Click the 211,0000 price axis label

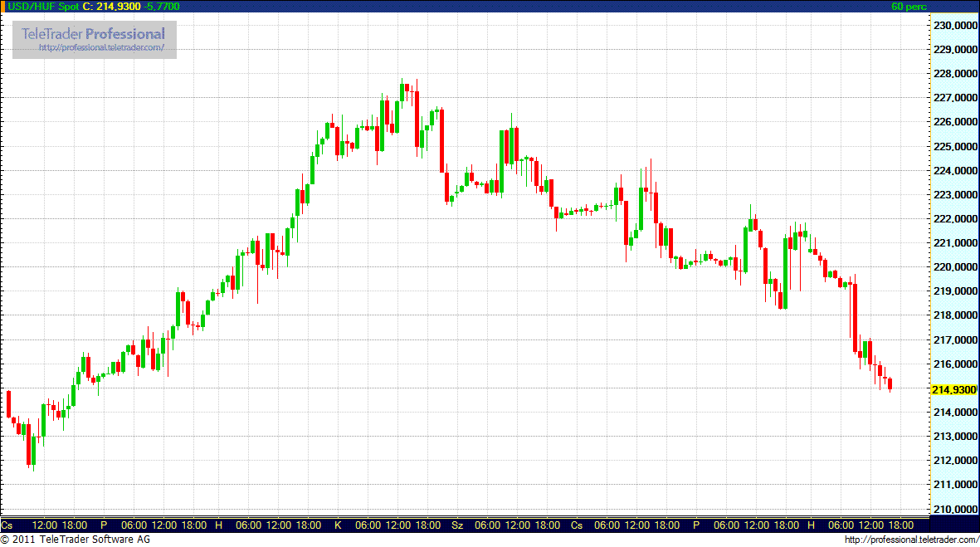pos(955,485)
